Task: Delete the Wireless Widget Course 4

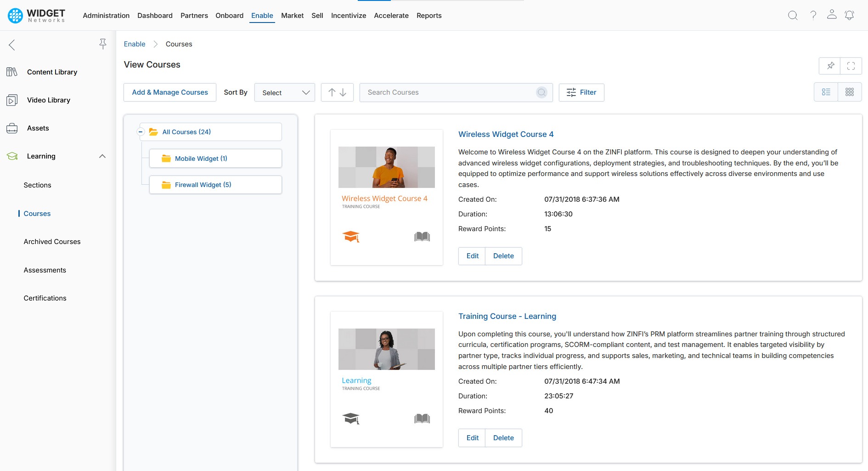Action: tap(503, 256)
